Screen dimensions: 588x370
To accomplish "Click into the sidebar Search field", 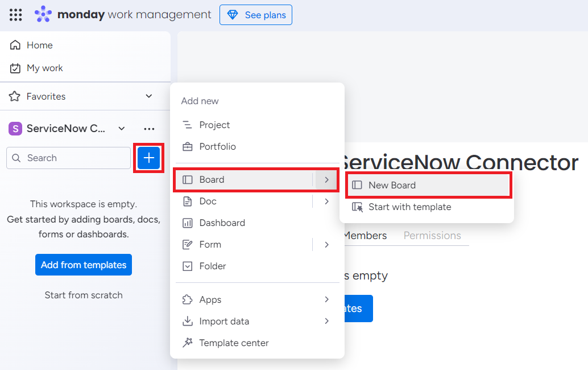I will [x=68, y=158].
